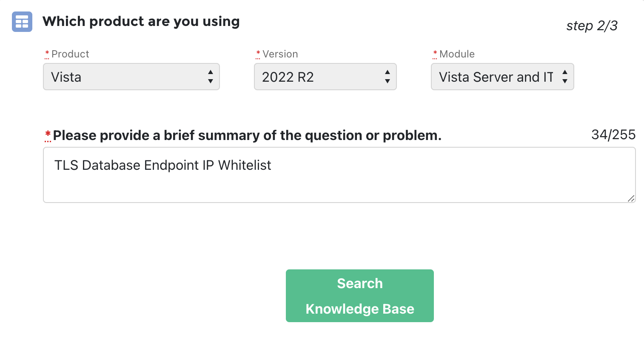Click the Product field label

tap(70, 54)
